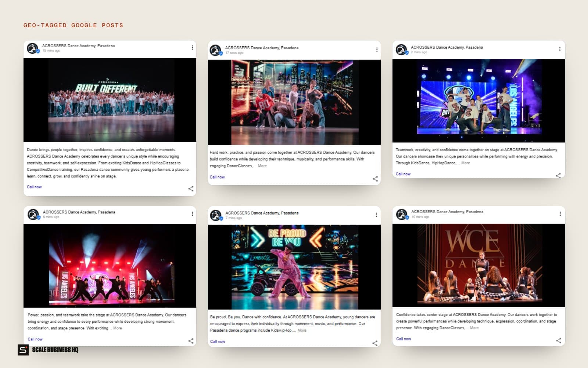Click the avatar on the 'Be Proud Be You' post
The image size is (588, 368).
[216, 215]
